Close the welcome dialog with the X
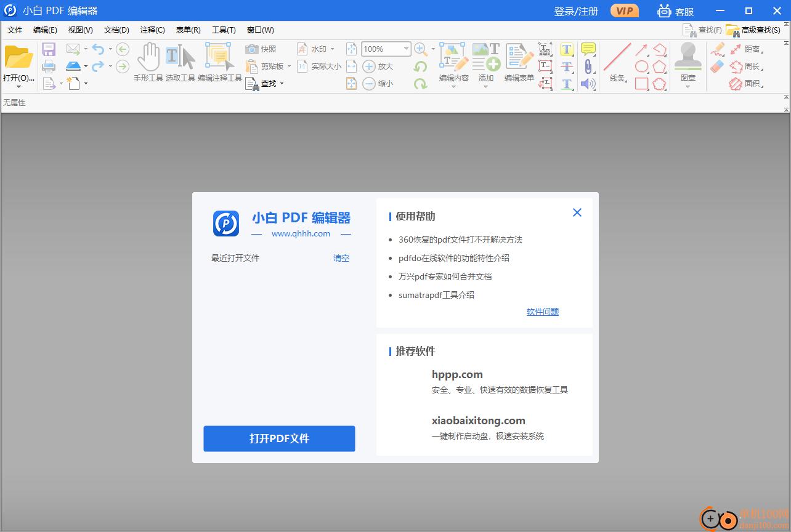This screenshot has height=532, width=791. [x=577, y=212]
